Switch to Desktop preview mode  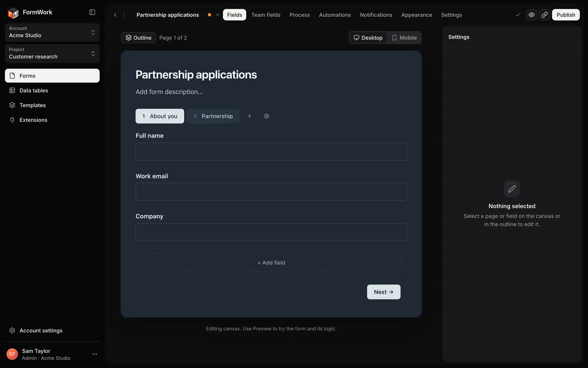[x=368, y=38]
